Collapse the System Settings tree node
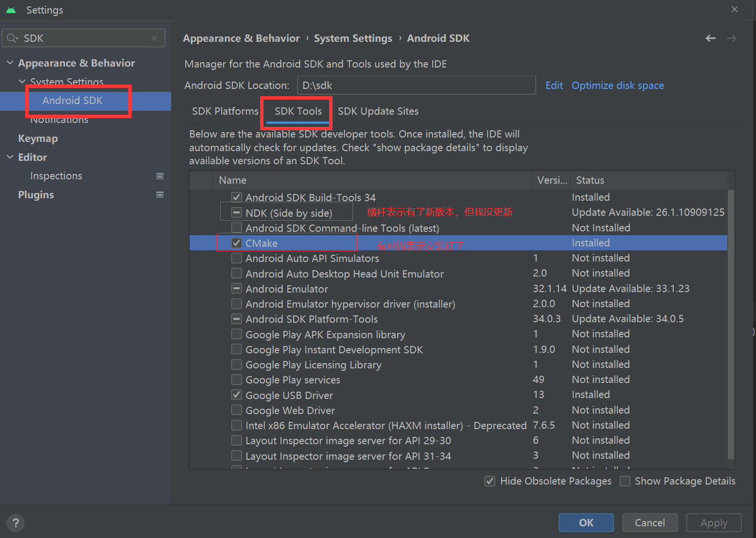The image size is (756, 538). coord(22,81)
